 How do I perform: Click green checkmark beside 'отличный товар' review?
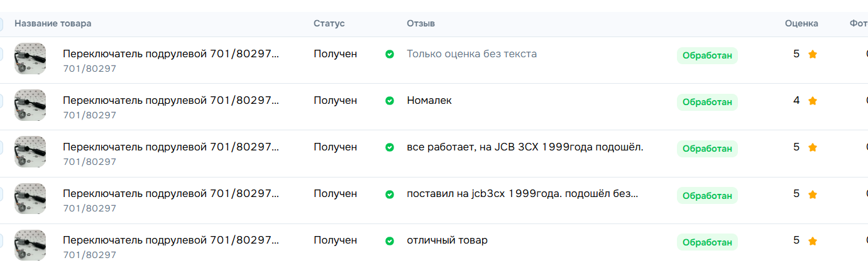click(x=390, y=240)
